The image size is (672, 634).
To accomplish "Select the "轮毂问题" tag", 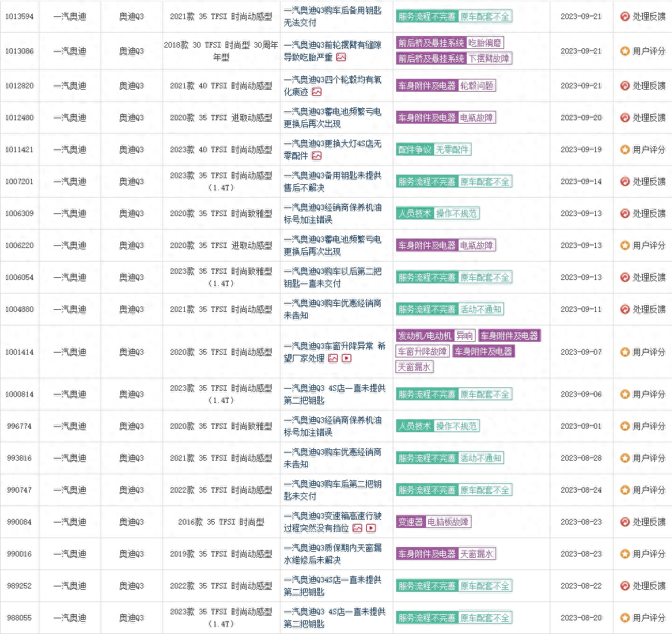I will click(476, 86).
